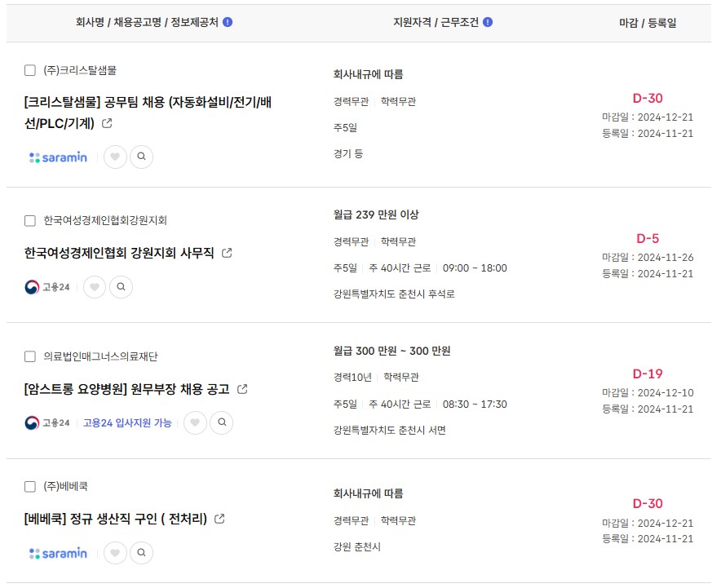721x588 pixels.
Task: Tick the 한국여성경제인협회강원지회 checkbox
Action: pos(30,221)
